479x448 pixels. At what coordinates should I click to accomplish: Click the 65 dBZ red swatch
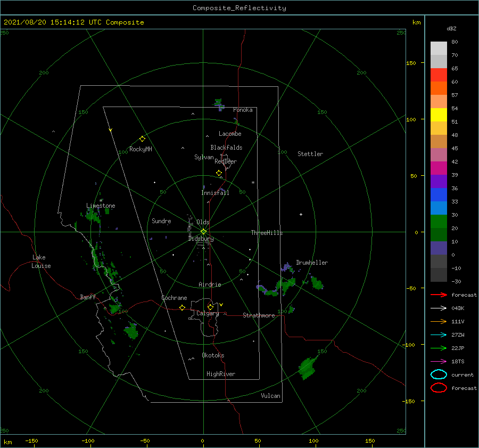coord(439,75)
